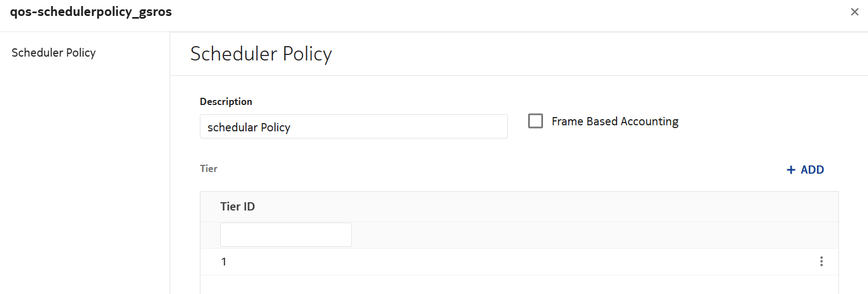Open the three-dot menu for tier 1
The image size is (868, 294).
pyautogui.click(x=821, y=262)
